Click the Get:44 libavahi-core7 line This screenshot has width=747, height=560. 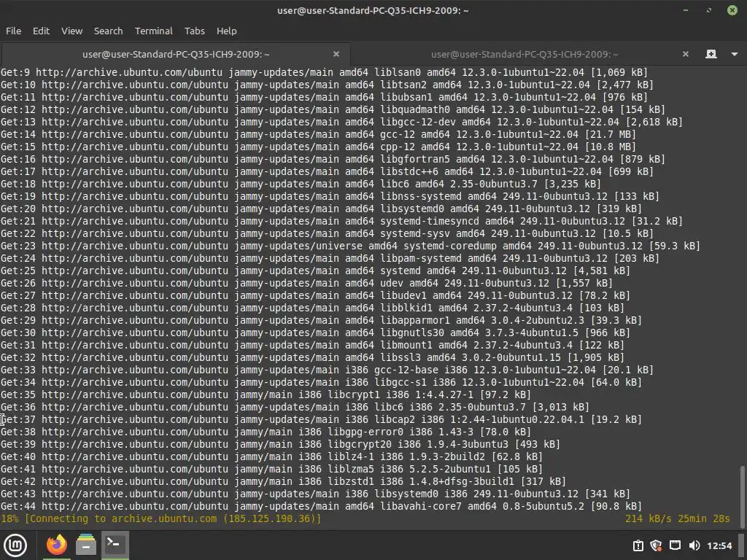pos(321,506)
